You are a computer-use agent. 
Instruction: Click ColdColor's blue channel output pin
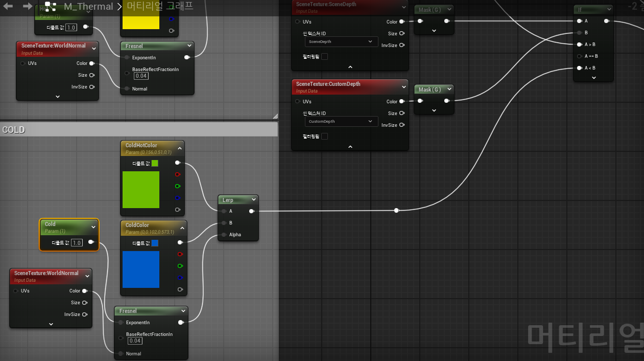coord(180,278)
